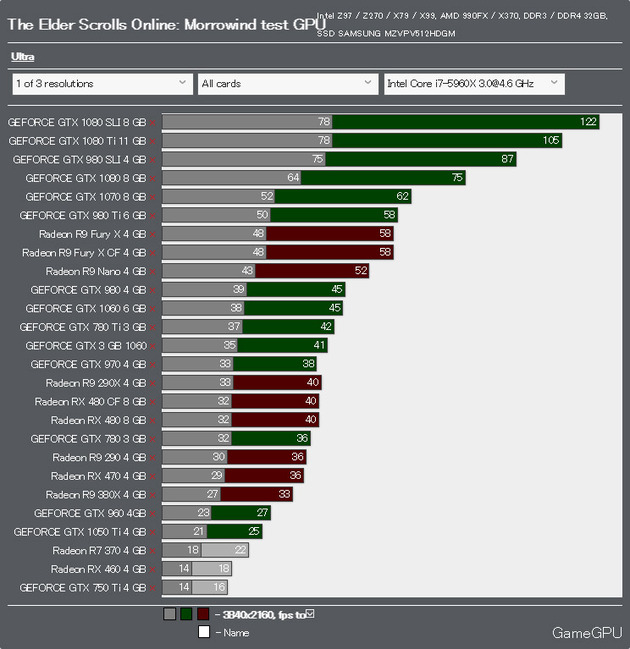Image resolution: width=630 pixels, height=649 pixels.
Task: Expand the All cards dropdown
Action: 288,84
